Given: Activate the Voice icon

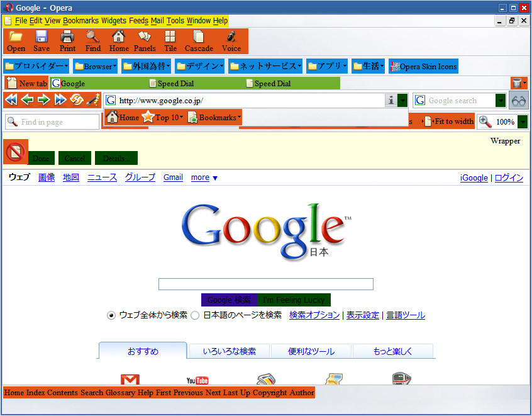Looking at the screenshot, I should (231, 37).
